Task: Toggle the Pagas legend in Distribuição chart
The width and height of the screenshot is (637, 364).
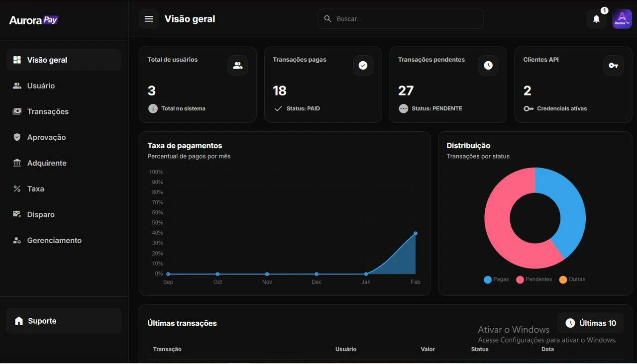Action: click(x=497, y=279)
